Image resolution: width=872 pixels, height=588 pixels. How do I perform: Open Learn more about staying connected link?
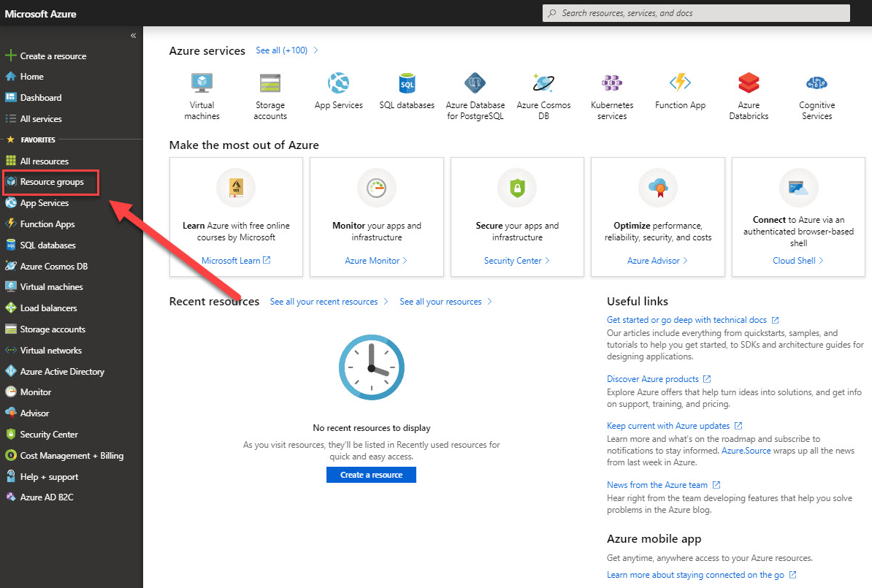click(702, 575)
